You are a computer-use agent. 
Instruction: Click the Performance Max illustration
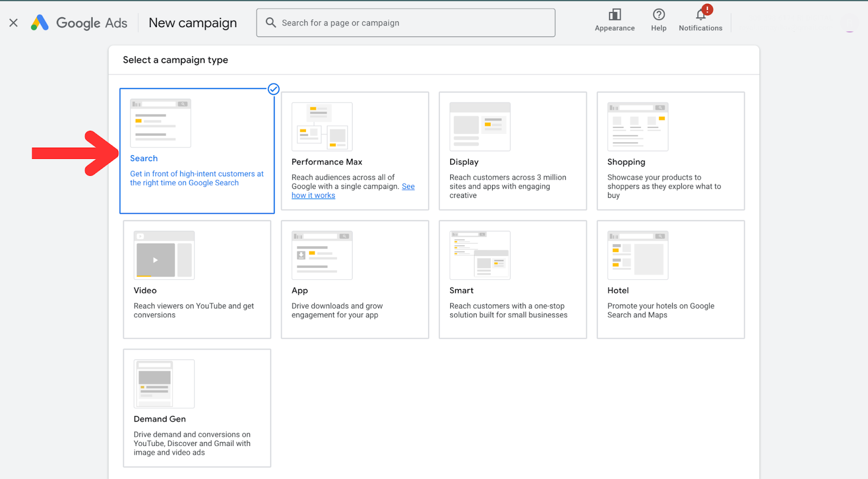[322, 126]
